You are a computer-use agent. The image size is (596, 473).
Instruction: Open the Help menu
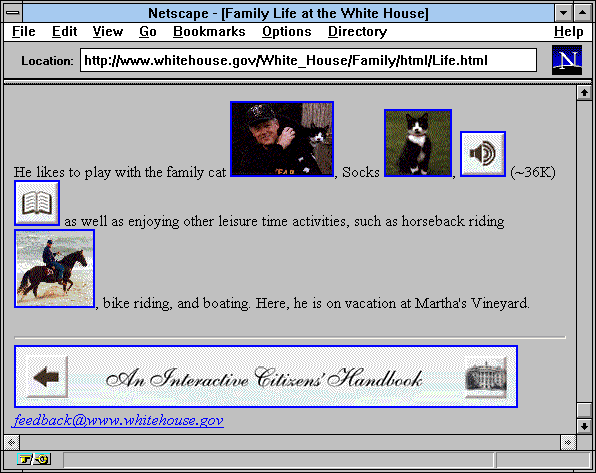pyautogui.click(x=568, y=32)
